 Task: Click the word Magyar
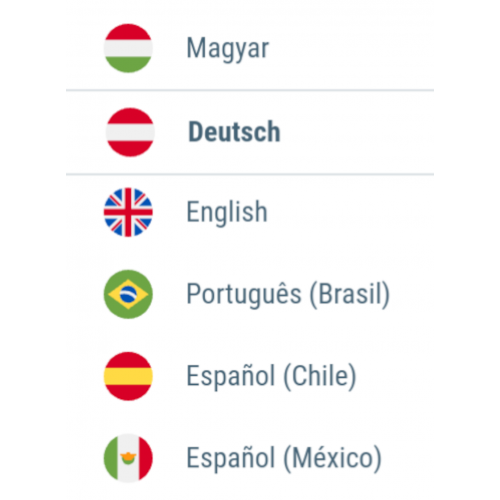(228, 49)
